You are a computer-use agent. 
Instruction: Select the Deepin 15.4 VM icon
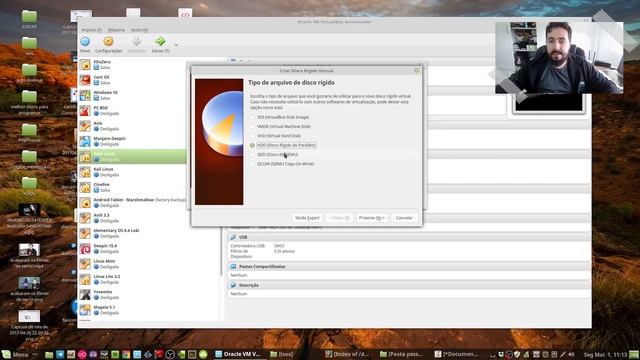[x=85, y=249]
